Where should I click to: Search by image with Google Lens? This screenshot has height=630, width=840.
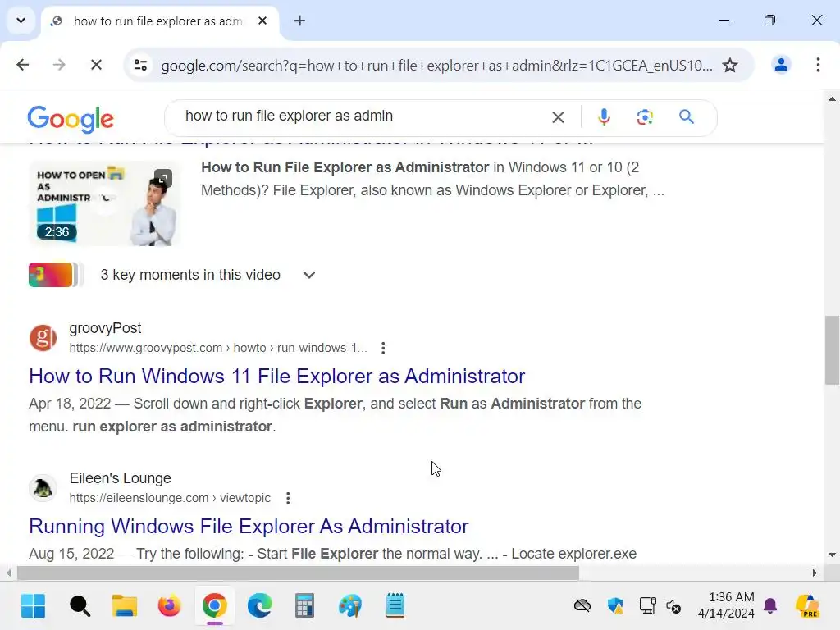(x=645, y=116)
